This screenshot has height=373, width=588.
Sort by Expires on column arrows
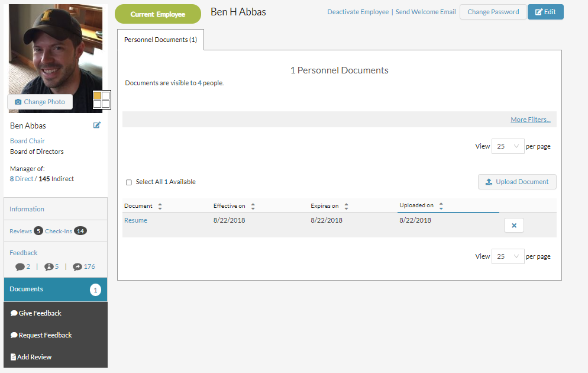347,206
